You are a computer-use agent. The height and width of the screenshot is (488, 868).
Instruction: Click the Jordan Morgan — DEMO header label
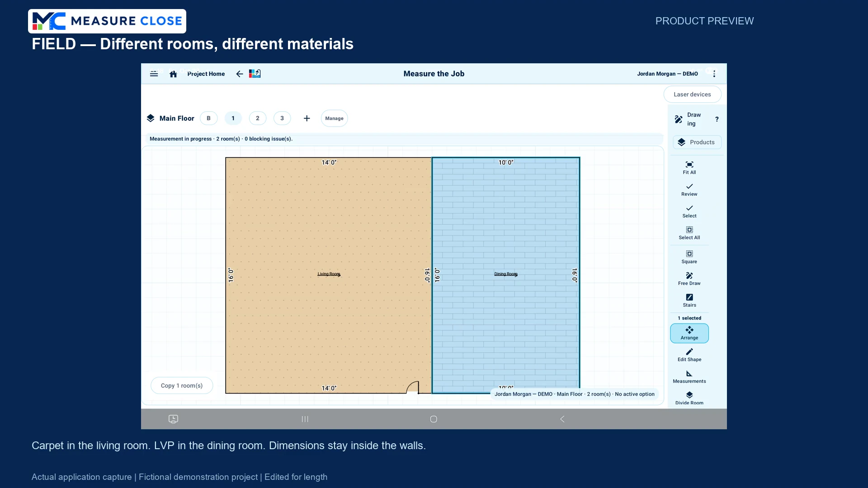667,74
